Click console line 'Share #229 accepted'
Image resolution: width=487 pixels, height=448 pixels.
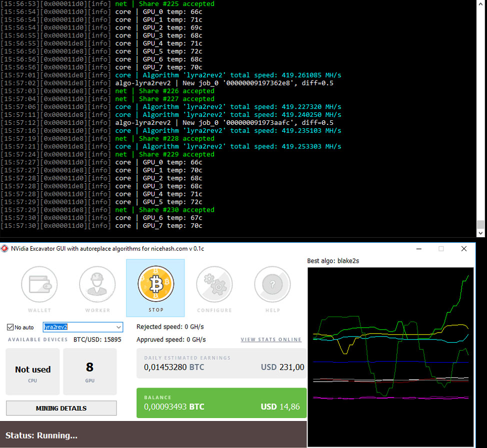click(x=107, y=154)
